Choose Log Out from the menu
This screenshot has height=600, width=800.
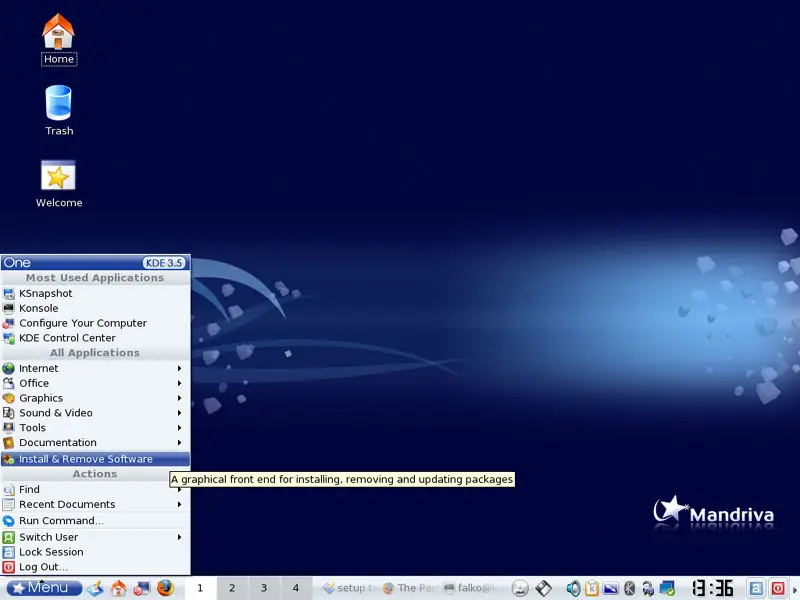pos(95,567)
